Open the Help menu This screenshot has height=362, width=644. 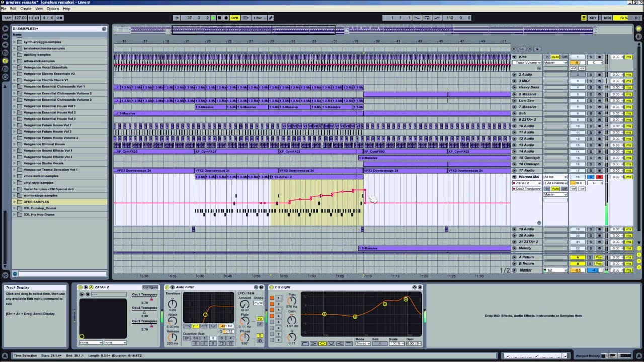67,9
